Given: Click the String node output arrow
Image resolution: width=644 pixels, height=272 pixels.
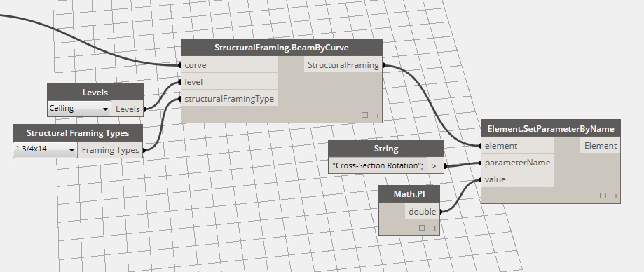Looking at the screenshot, I should click(x=434, y=165).
